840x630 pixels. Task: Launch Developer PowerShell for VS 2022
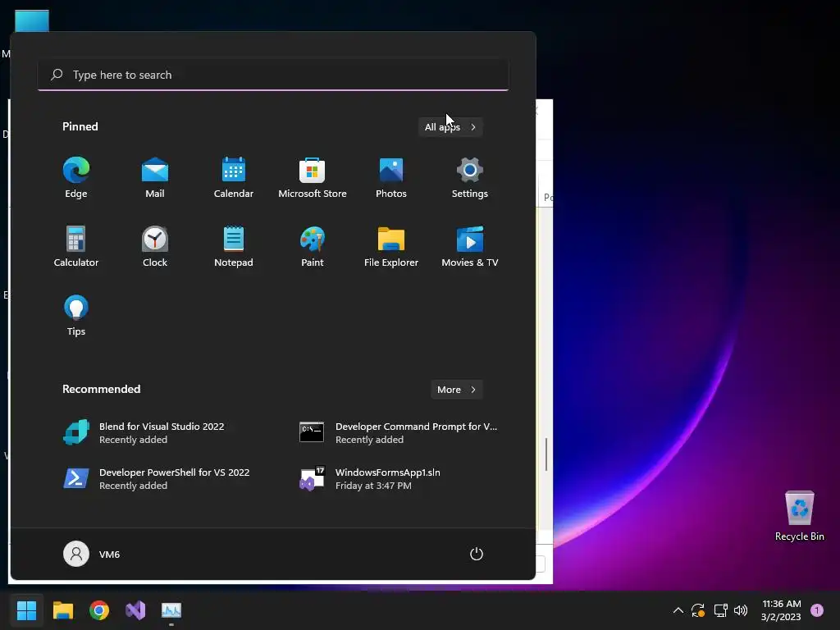point(155,478)
